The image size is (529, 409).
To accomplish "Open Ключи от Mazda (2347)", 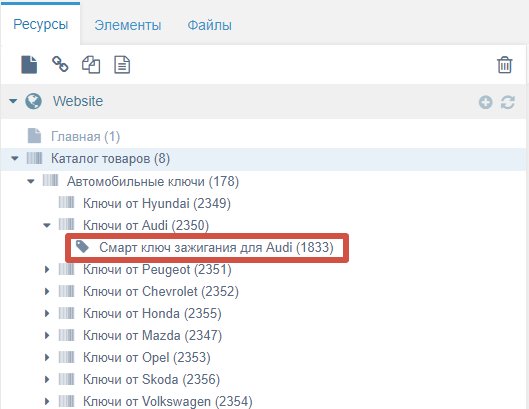I will pyautogui.click(x=152, y=336).
